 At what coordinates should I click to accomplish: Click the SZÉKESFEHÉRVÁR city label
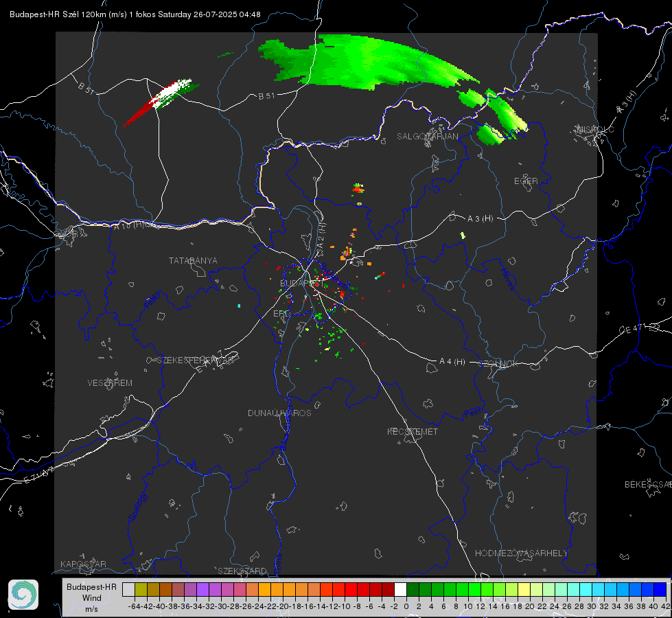point(195,360)
